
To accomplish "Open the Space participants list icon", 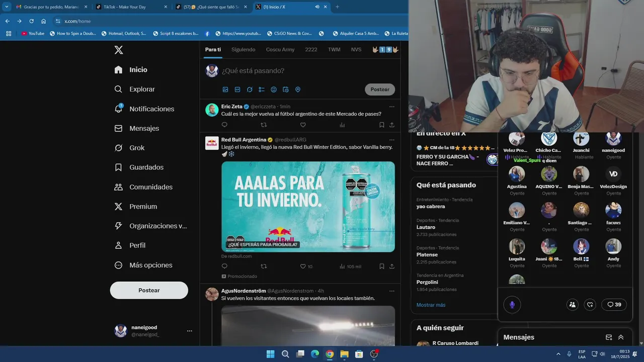I will 572,305.
